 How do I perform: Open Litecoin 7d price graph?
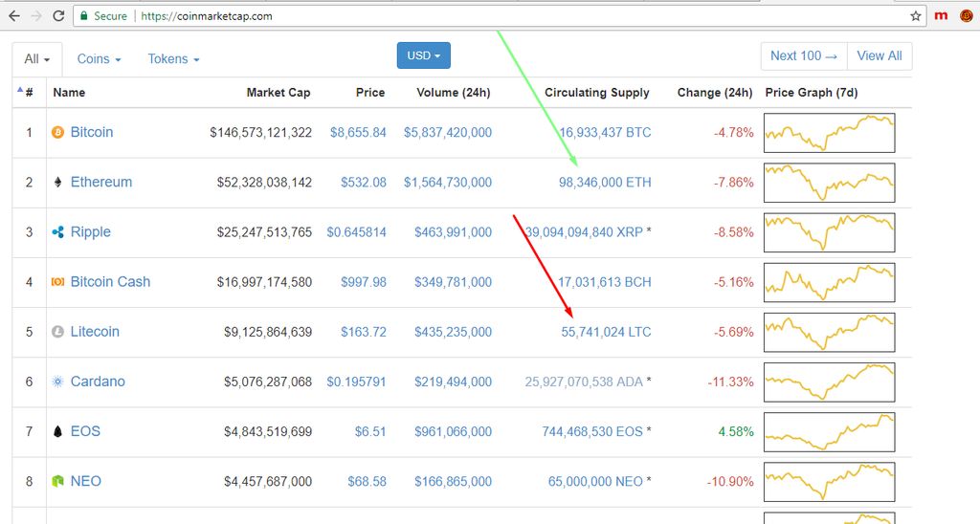830,332
